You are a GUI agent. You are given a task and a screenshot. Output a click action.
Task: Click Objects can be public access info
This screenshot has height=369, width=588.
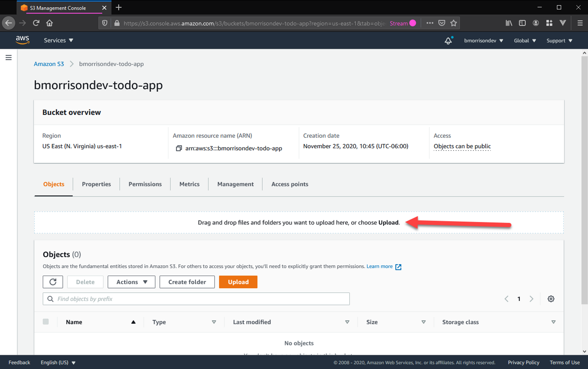click(x=462, y=146)
